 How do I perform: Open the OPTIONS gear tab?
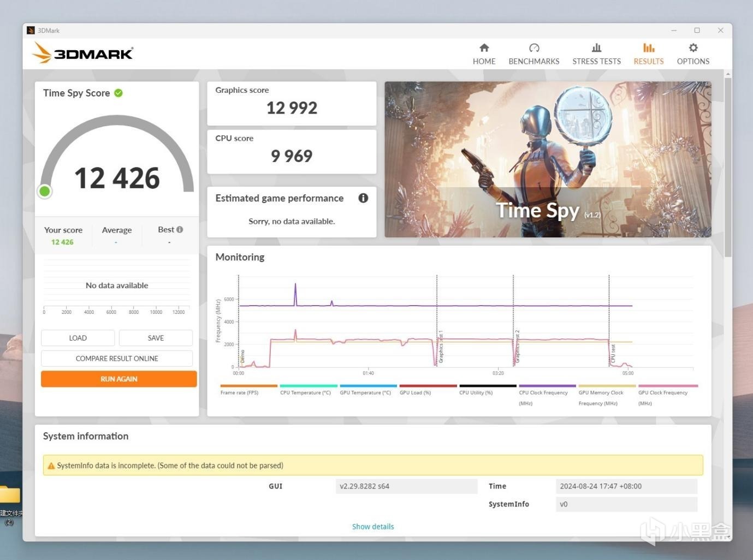tap(693, 54)
